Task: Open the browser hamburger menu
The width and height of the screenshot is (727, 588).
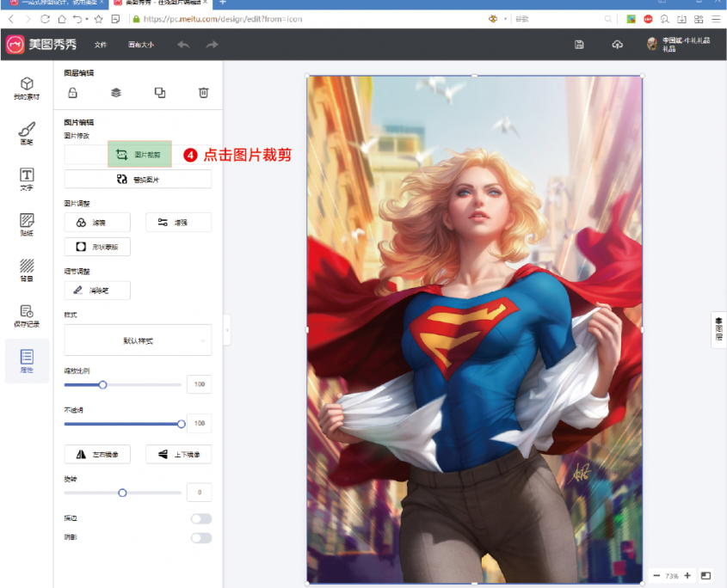Action: [x=716, y=19]
